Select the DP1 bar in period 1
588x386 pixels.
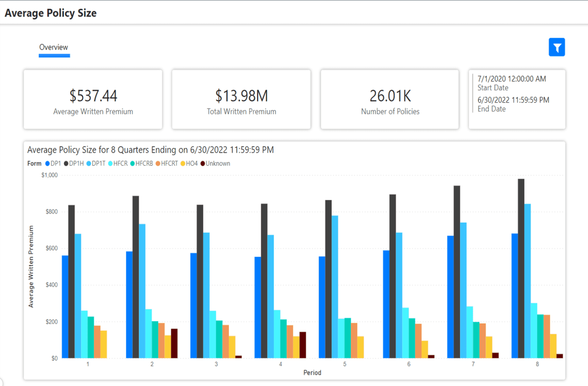click(x=65, y=307)
